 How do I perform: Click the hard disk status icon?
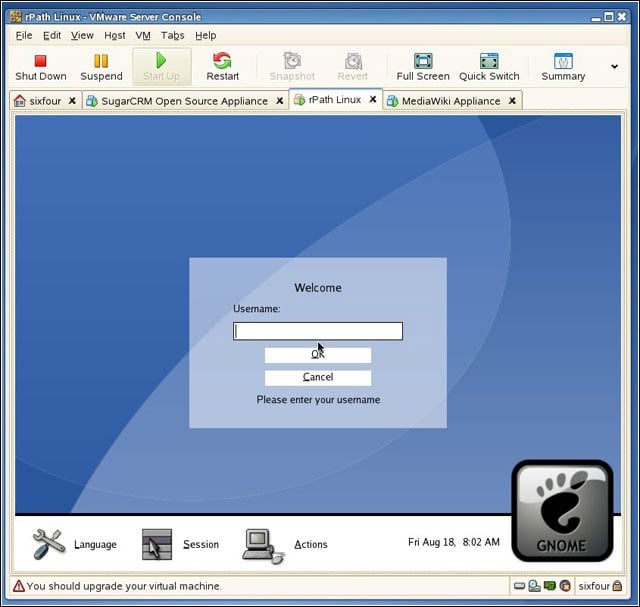[519, 586]
